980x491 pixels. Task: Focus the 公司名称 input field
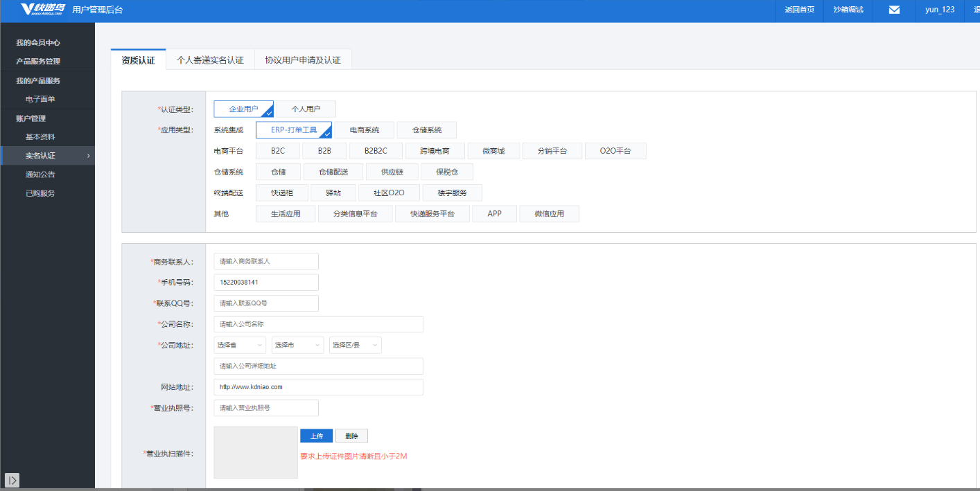pyautogui.click(x=318, y=324)
